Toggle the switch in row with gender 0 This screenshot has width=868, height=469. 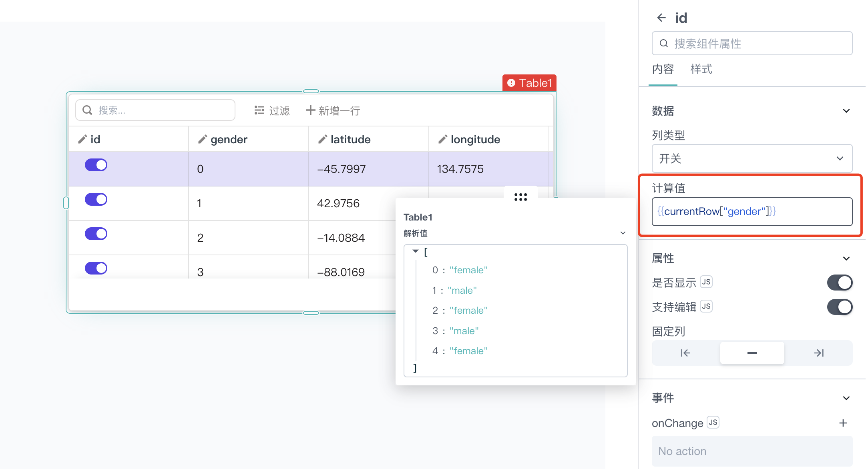click(x=96, y=165)
